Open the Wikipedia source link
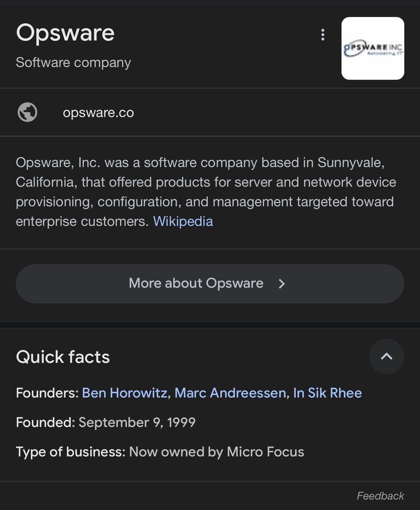Viewport: 420px width, 510px height. [x=183, y=221]
